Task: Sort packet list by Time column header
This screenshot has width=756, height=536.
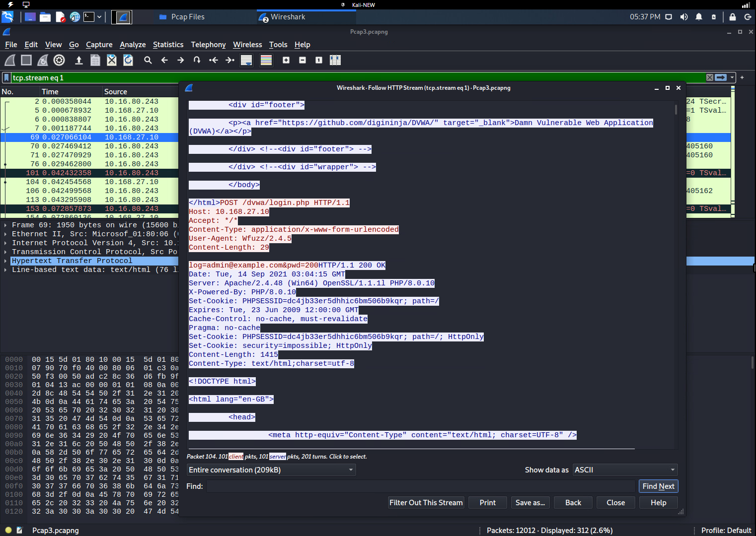Action: point(71,91)
